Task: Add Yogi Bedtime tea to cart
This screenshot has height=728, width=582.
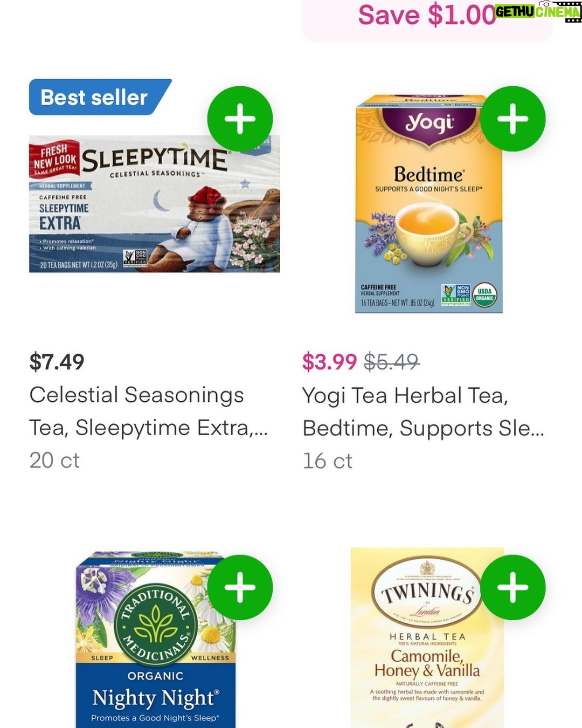Action: tap(512, 119)
